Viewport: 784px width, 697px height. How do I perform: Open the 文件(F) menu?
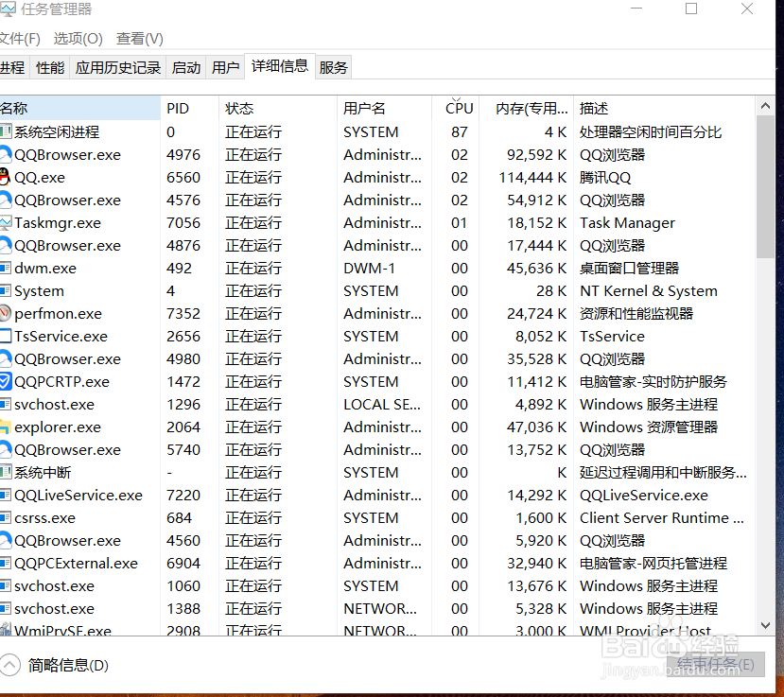21,39
